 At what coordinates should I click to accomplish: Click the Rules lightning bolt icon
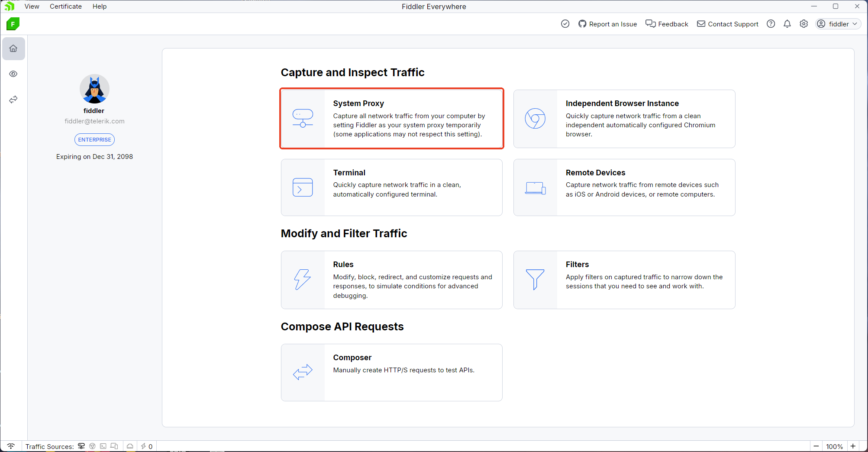tap(303, 279)
